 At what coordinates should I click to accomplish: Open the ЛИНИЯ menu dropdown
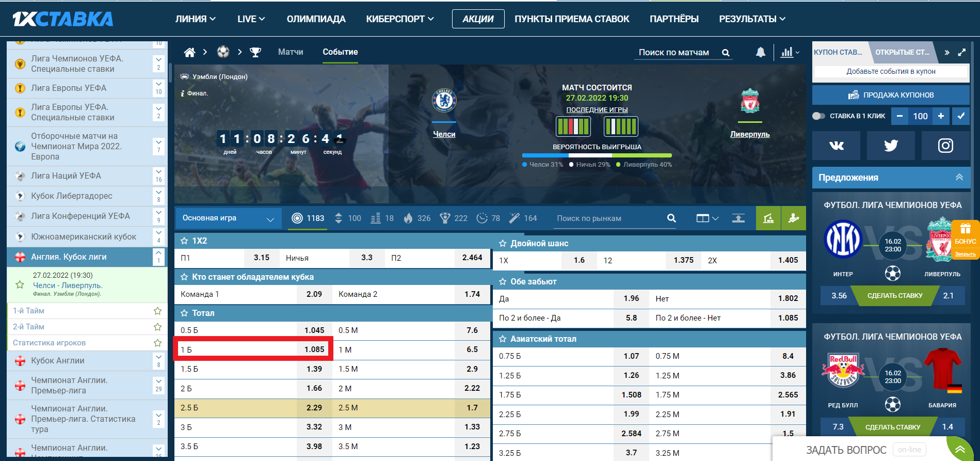pyautogui.click(x=196, y=19)
